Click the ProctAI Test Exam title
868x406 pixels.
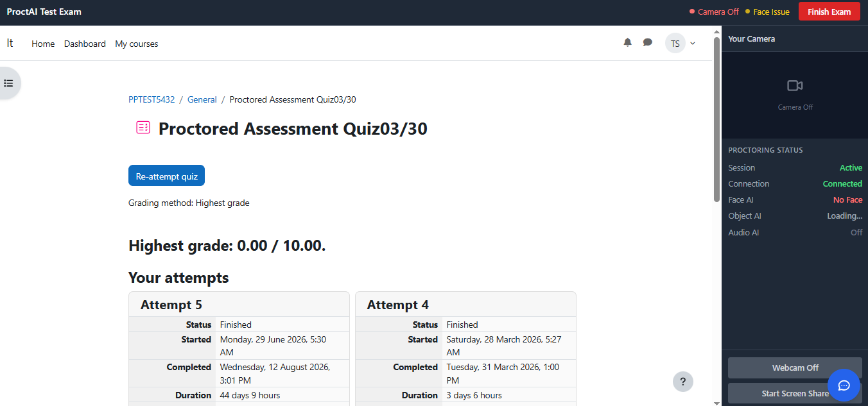click(x=44, y=12)
